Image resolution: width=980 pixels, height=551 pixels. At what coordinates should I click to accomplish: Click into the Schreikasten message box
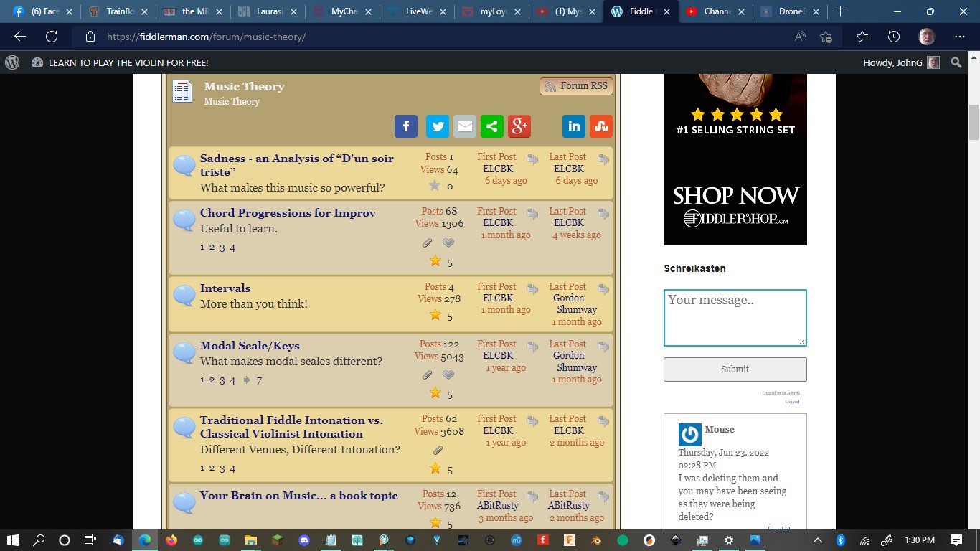coord(735,317)
